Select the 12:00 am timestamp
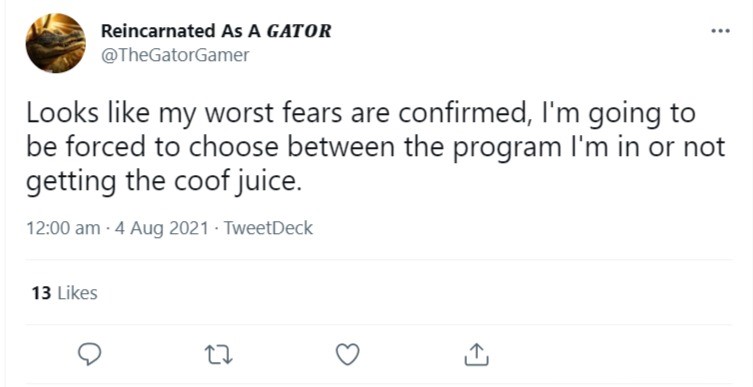 click(x=63, y=228)
